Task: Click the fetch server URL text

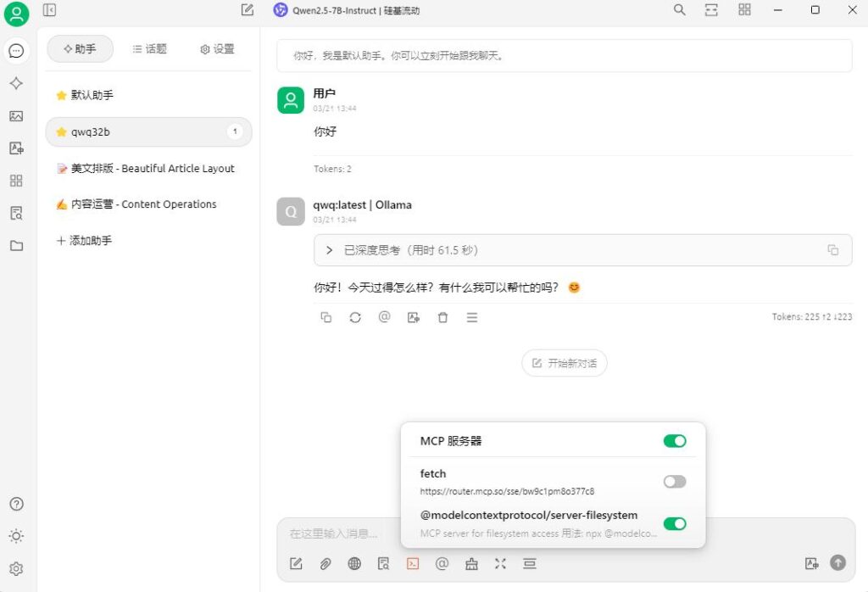Action: [507, 491]
